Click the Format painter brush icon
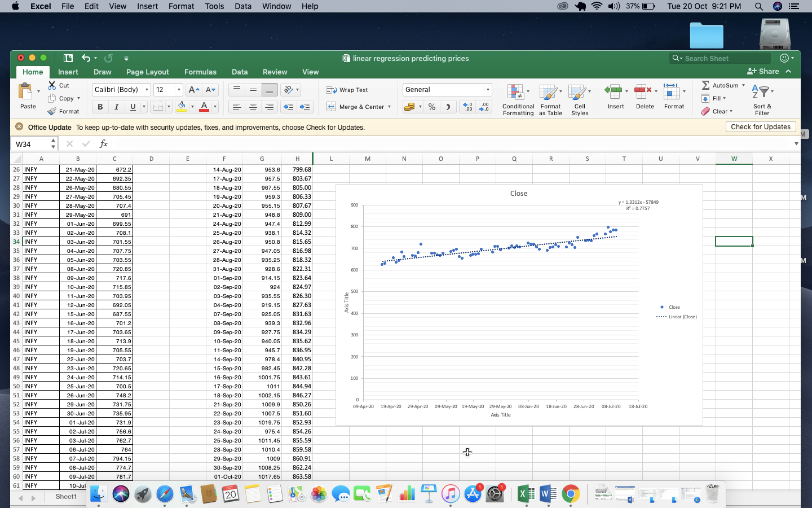The height and width of the screenshot is (508, 812). click(x=52, y=111)
